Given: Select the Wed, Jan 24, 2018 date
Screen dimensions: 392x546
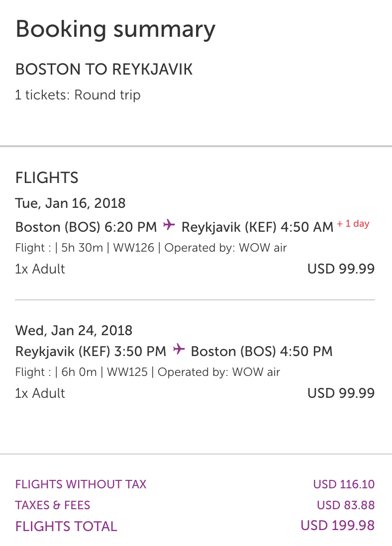Looking at the screenshot, I should 74,330.
